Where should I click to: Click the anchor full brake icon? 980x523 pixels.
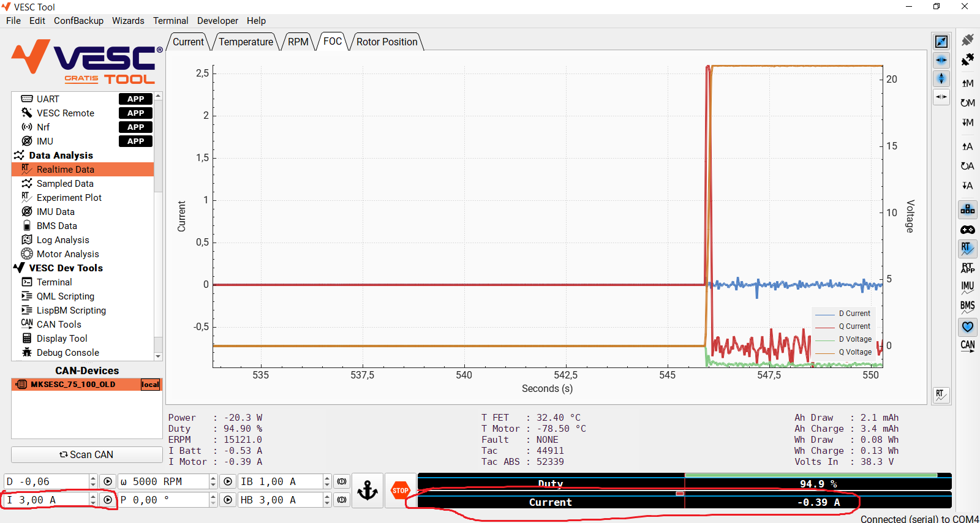point(367,491)
